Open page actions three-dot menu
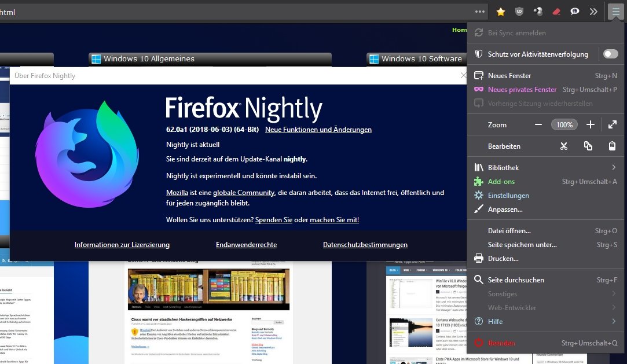Viewport: 627px width, 364px height. (x=480, y=12)
